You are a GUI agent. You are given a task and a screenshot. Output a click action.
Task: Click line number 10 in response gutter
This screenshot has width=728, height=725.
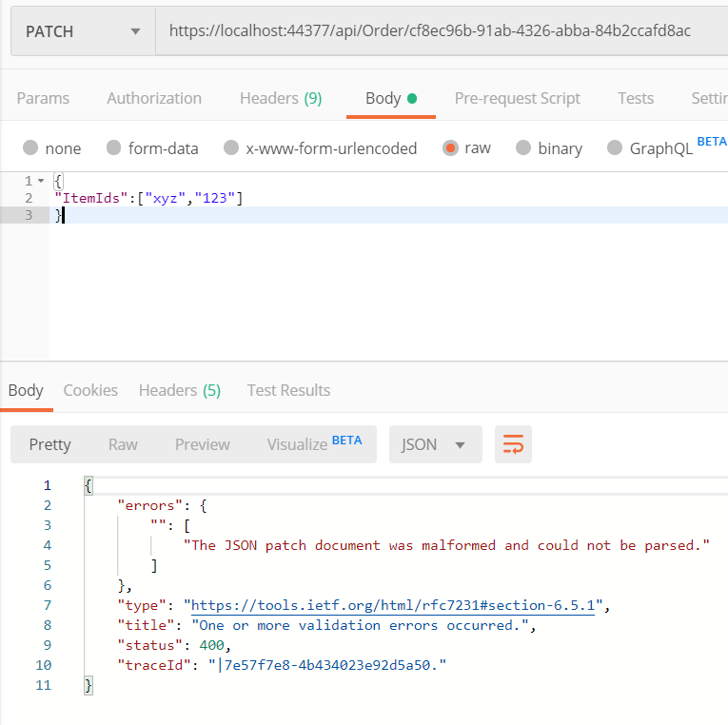click(x=43, y=665)
